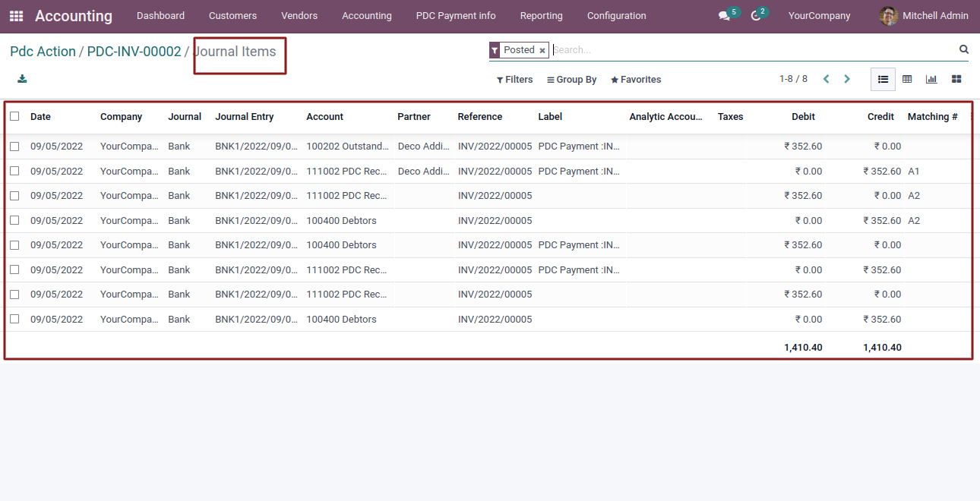Viewport: 980px width, 501px height.
Task: Toggle the select-all header checkbox
Action: tap(14, 116)
